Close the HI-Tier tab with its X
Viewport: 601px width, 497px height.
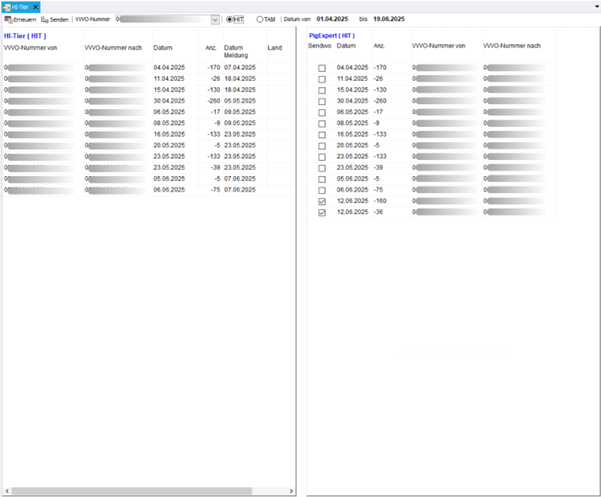[36, 6]
